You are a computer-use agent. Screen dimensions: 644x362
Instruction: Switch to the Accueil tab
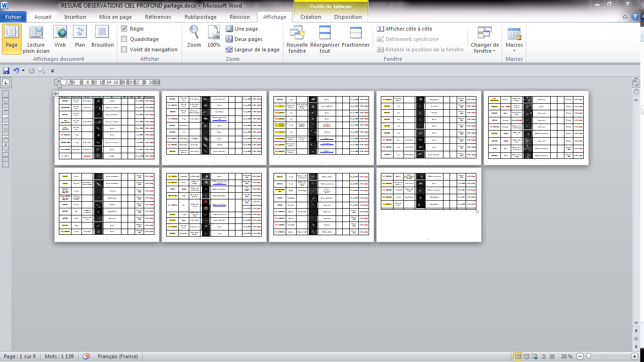tap(43, 17)
